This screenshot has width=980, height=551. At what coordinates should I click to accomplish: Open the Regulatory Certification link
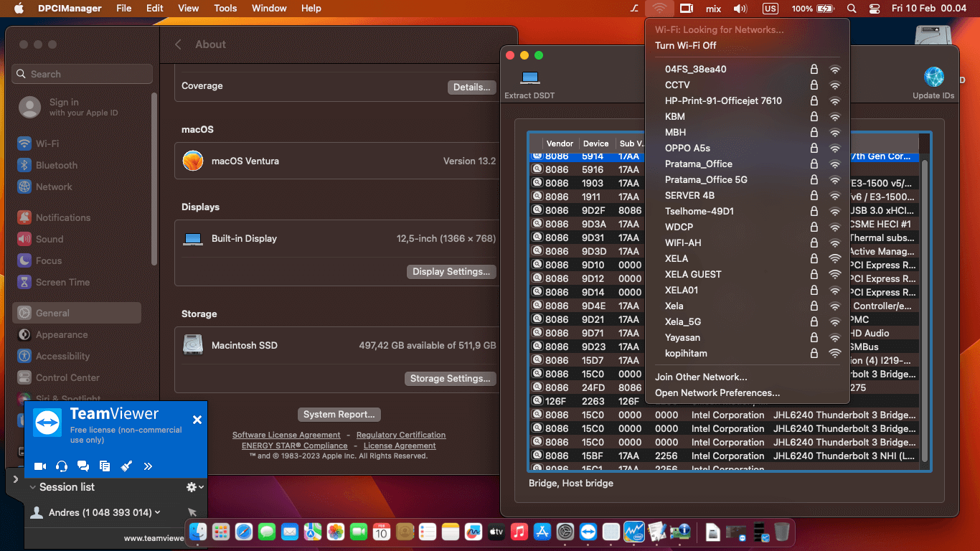pyautogui.click(x=401, y=435)
